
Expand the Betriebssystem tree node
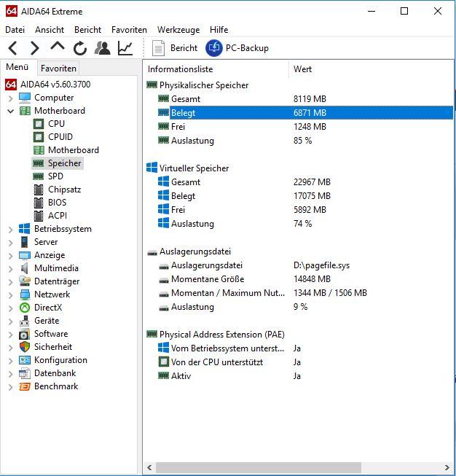click(x=11, y=230)
